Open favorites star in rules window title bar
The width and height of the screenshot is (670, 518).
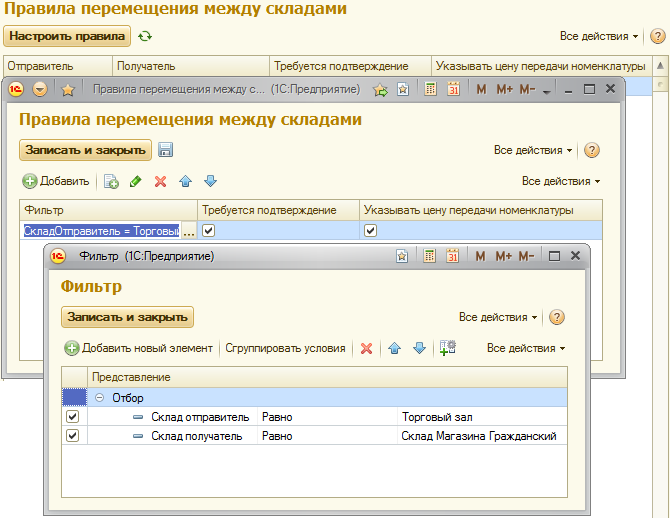tap(68, 90)
